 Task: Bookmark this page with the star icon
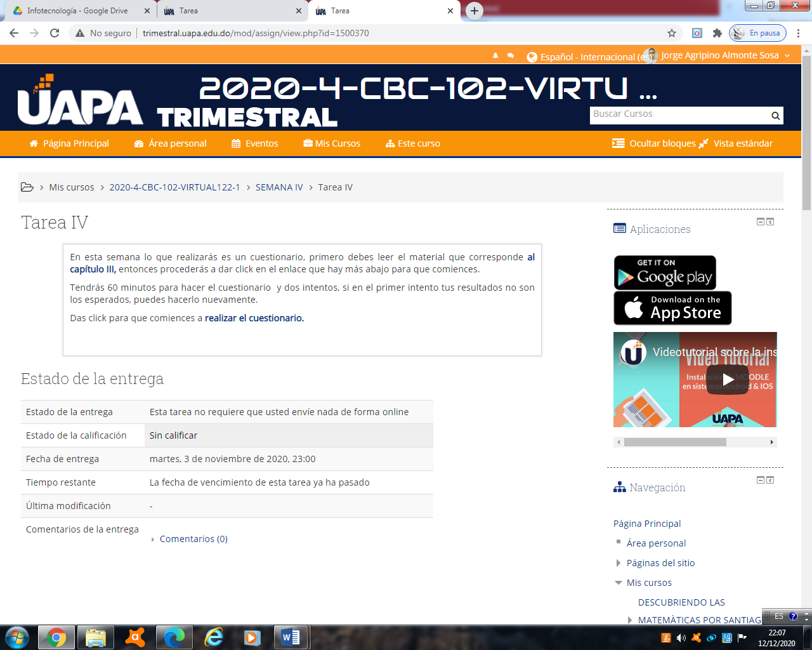click(x=672, y=33)
